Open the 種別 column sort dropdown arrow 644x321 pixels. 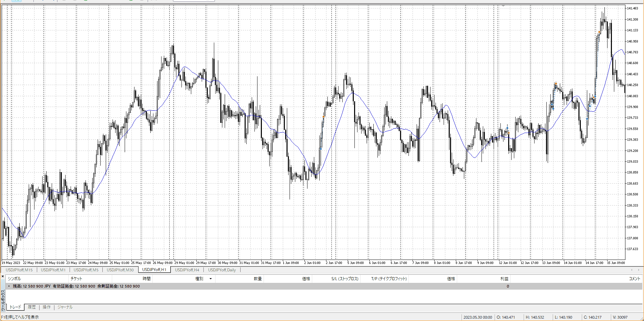tap(210, 279)
